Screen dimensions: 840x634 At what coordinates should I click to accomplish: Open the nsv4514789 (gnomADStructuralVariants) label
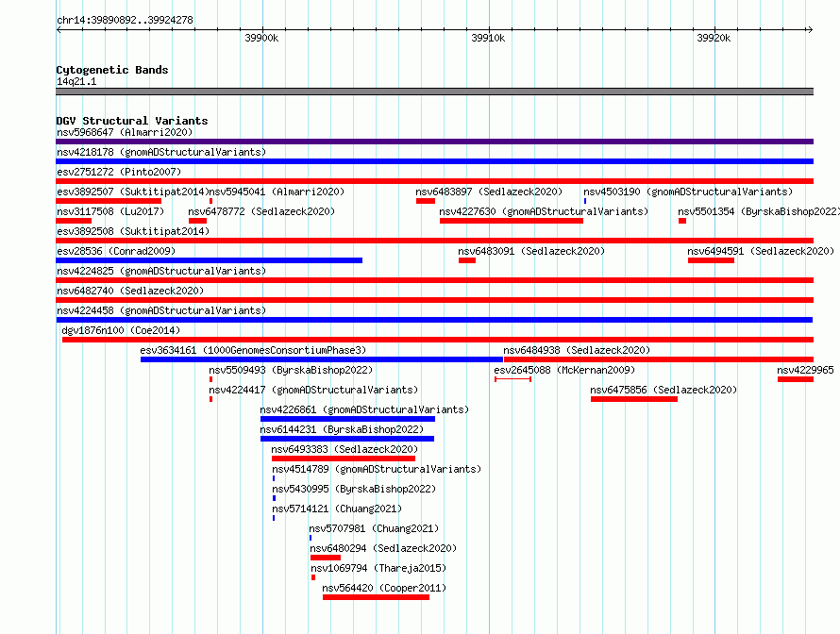(x=377, y=469)
